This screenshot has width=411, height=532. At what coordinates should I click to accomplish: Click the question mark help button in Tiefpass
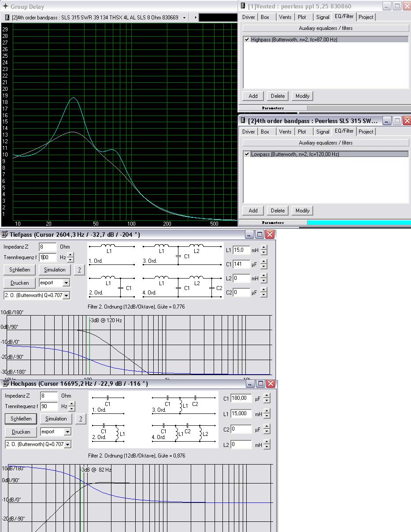pos(79,270)
